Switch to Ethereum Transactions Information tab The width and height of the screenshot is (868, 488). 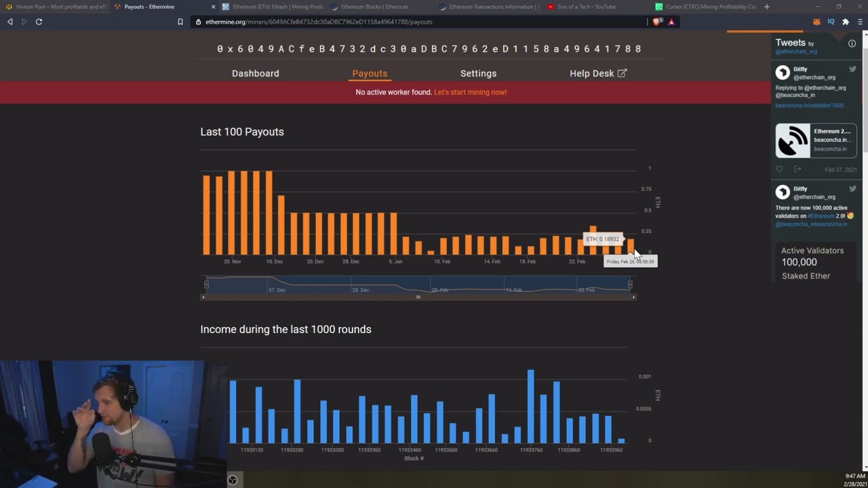coord(490,7)
